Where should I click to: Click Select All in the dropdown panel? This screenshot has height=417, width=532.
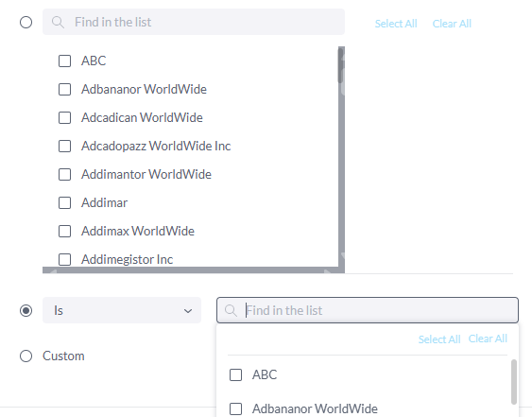pos(439,339)
